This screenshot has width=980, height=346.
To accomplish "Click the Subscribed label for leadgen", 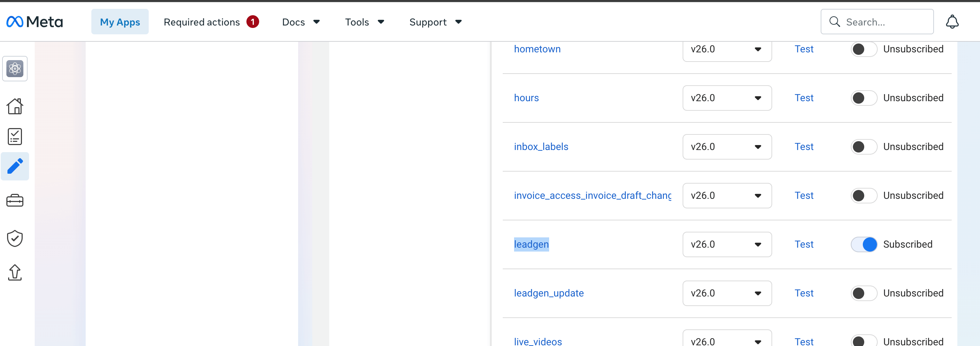I will (908, 244).
